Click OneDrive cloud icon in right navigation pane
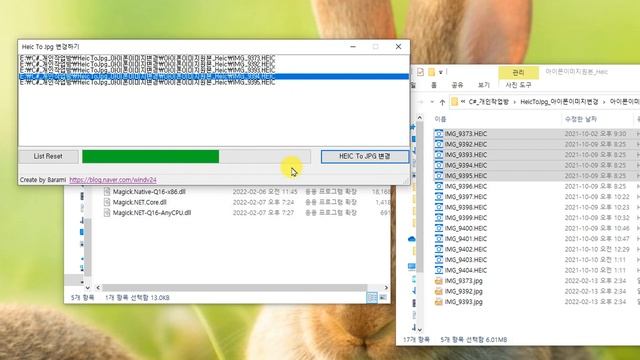640x360 pixels. [412, 239]
